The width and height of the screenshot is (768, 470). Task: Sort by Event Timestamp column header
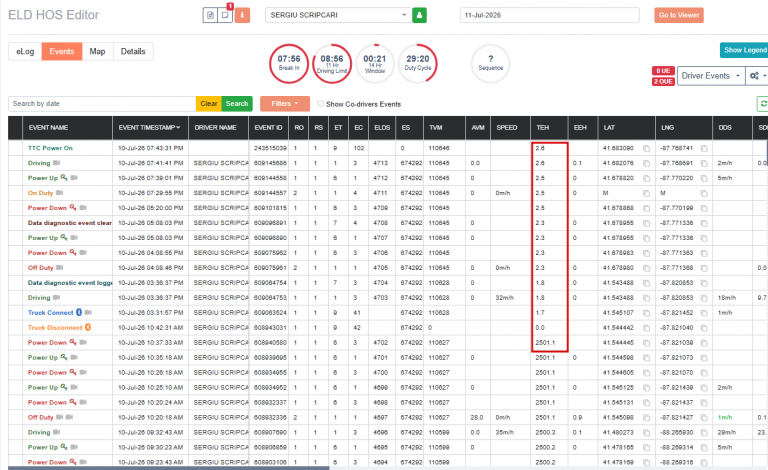click(149, 127)
